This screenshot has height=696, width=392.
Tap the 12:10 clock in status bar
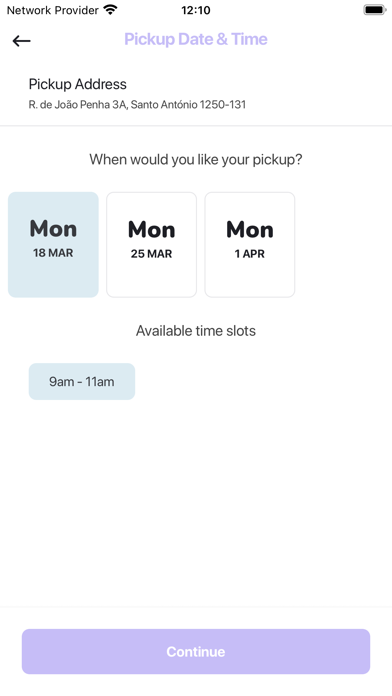tap(196, 10)
